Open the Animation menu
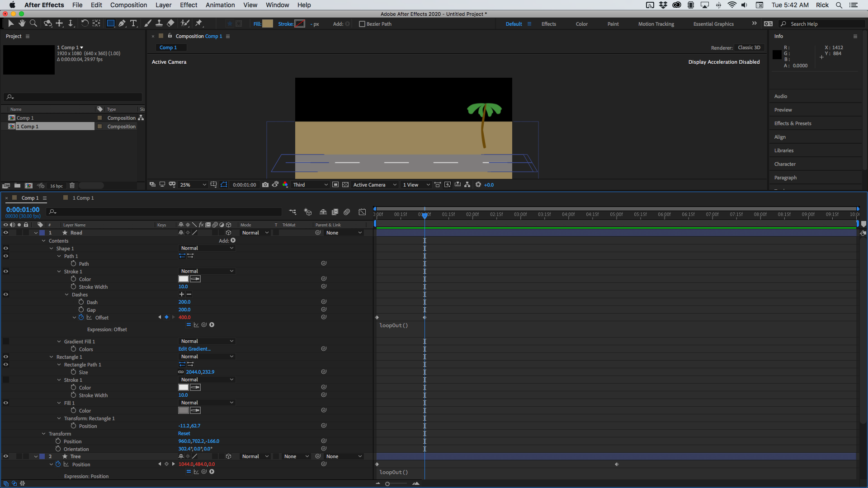 [x=220, y=5]
